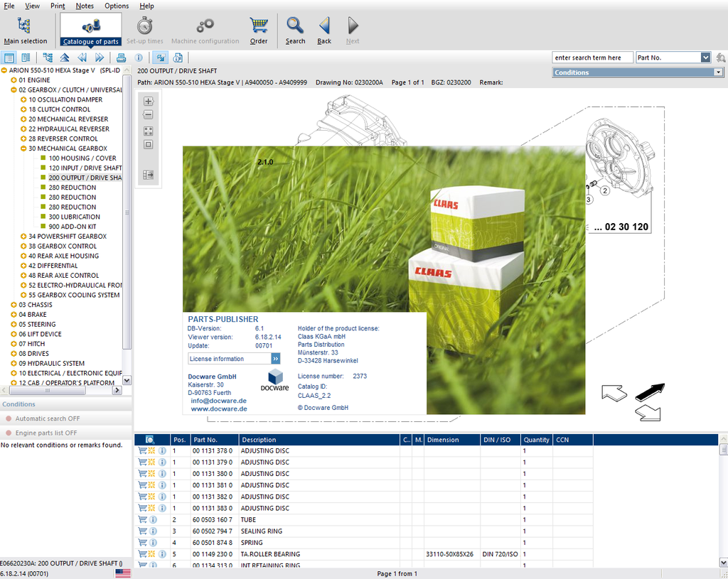Viewport: 728px width, 579px height.
Task: Click the parts table vertical scrollbar thumb
Action: coord(723,449)
